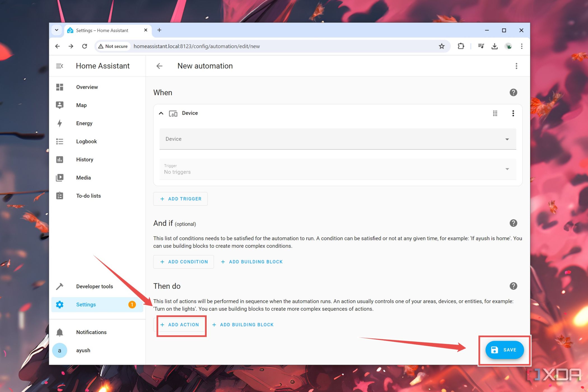Save the new automation
The width and height of the screenshot is (588, 392).
(x=505, y=349)
